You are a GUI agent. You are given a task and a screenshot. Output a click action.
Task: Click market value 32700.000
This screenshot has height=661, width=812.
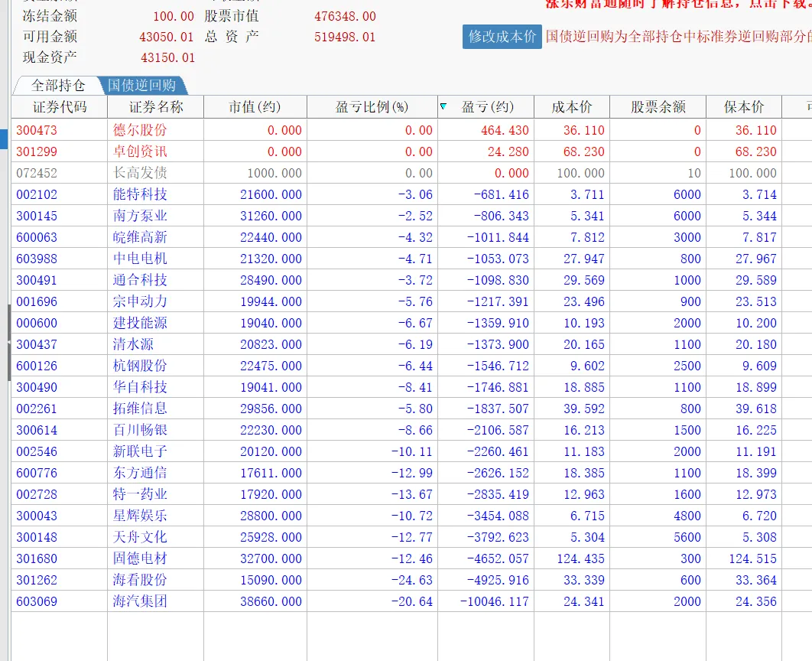point(271,559)
